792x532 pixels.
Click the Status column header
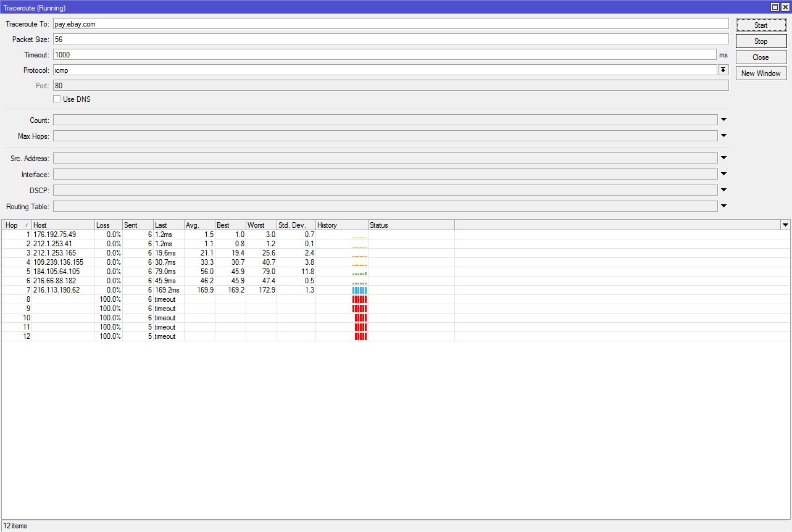point(411,225)
